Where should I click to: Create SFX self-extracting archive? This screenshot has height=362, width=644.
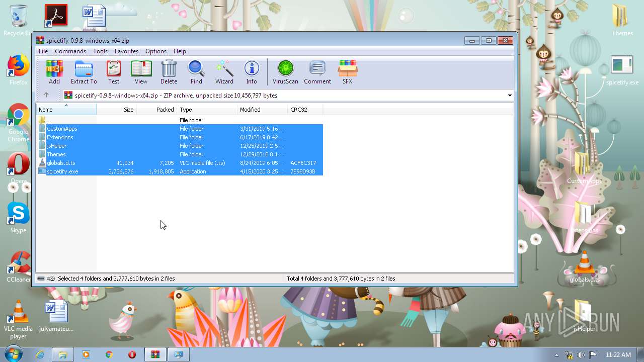pyautogui.click(x=347, y=72)
